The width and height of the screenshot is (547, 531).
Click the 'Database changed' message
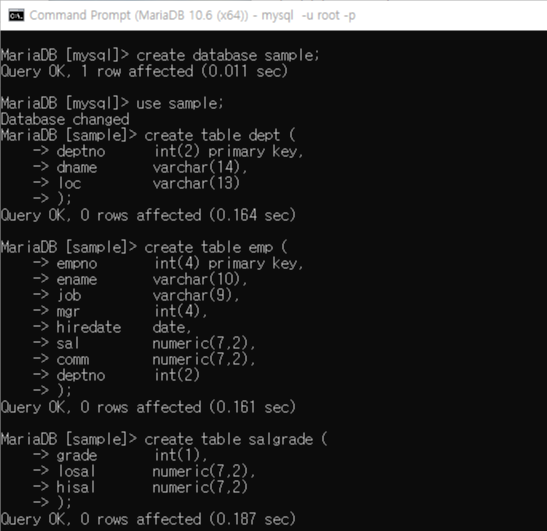coord(65,120)
